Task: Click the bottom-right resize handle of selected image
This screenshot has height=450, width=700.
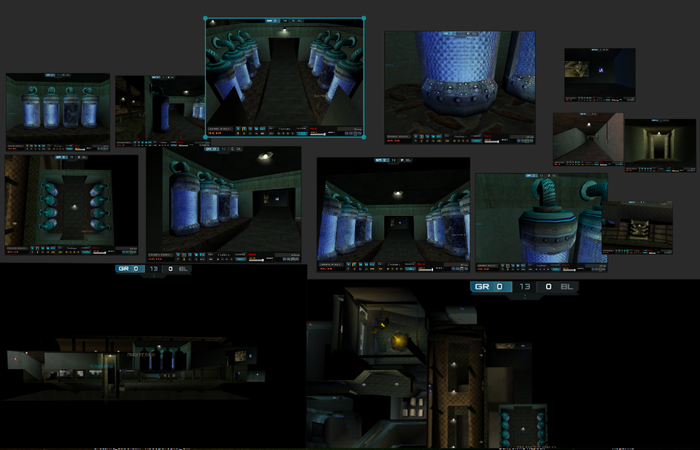Action: 364,137
